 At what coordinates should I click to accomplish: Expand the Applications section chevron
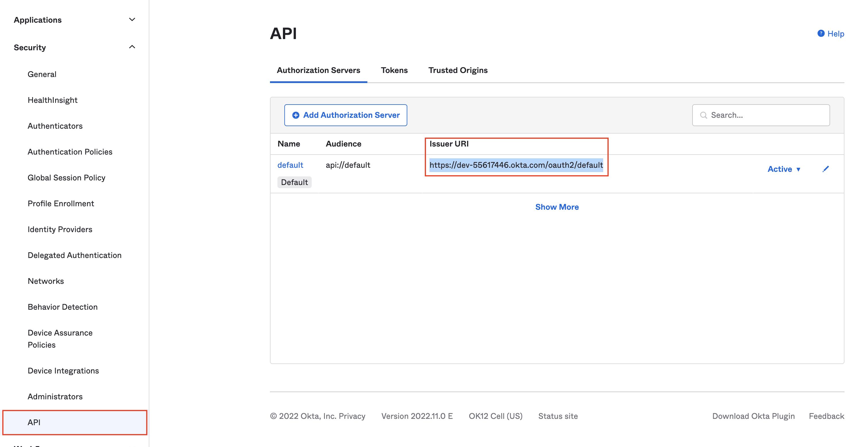[x=132, y=20]
